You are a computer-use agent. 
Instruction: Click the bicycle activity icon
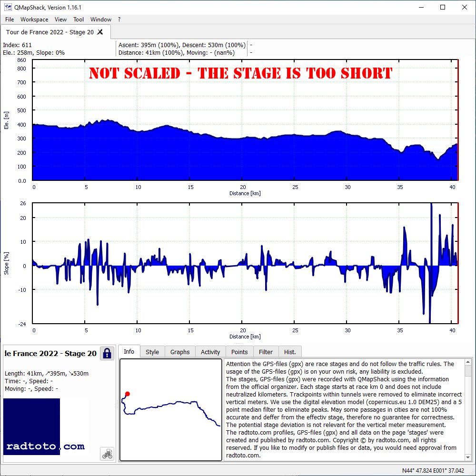107,454
